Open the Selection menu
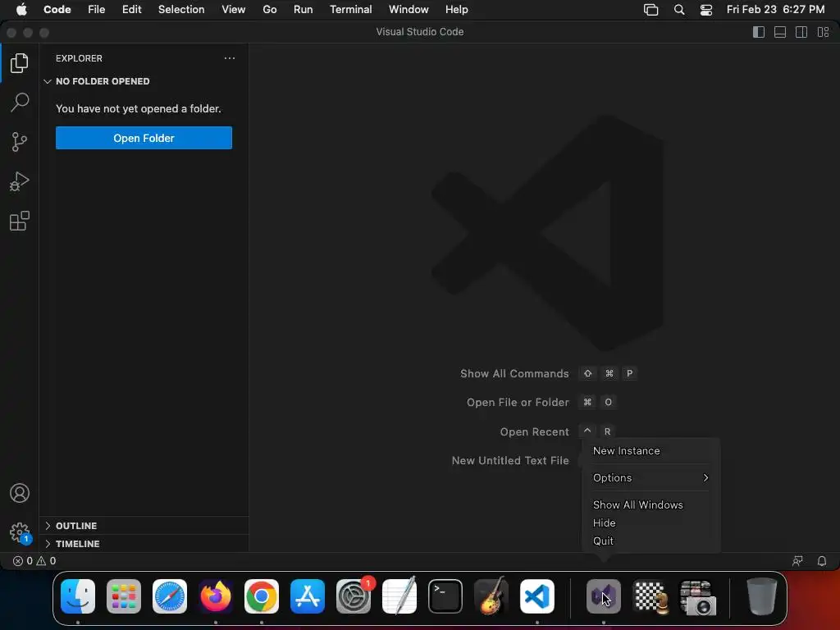This screenshot has height=630, width=840. [x=181, y=10]
